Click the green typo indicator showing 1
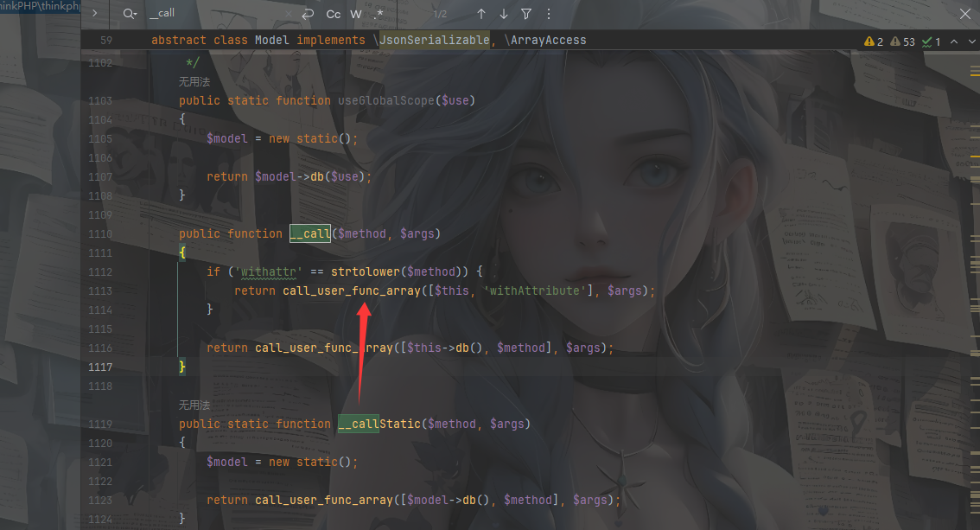980x530 pixels. (x=932, y=42)
